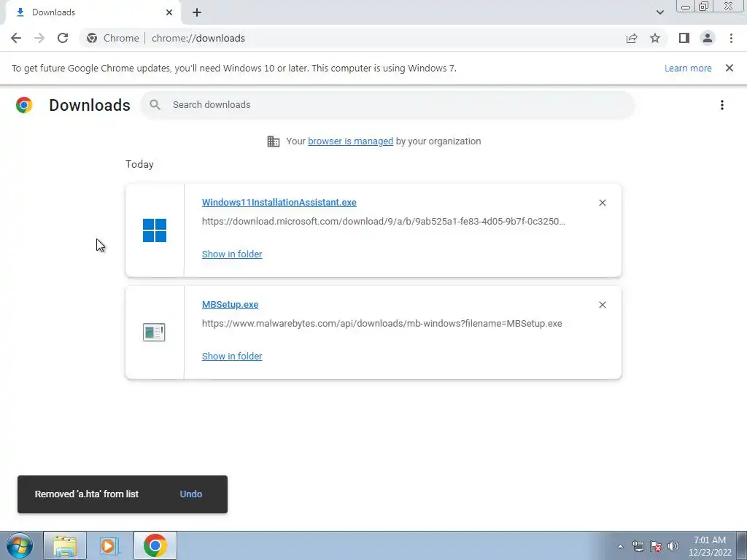Go back using the browser back arrow
Screen dimensions: 747x560
click(x=16, y=38)
